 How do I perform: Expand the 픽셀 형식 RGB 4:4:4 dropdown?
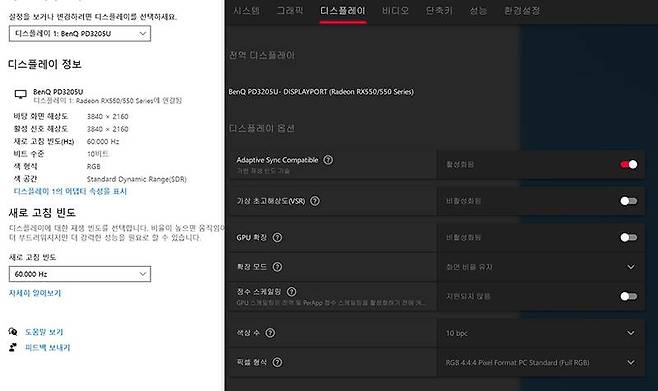pos(540,362)
